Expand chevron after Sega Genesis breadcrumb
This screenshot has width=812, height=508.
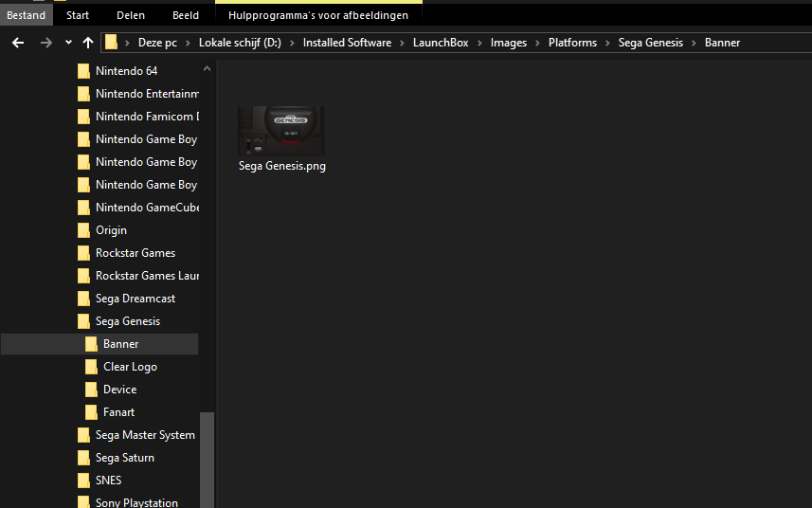pyautogui.click(x=694, y=43)
